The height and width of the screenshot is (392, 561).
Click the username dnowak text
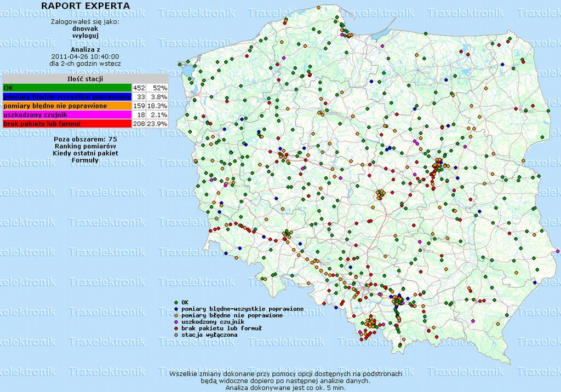(85, 28)
